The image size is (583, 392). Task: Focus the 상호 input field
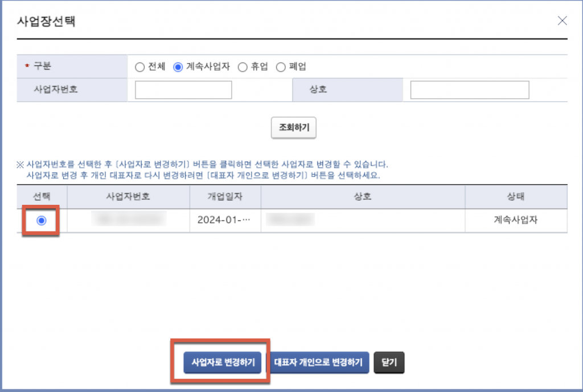[x=470, y=90]
